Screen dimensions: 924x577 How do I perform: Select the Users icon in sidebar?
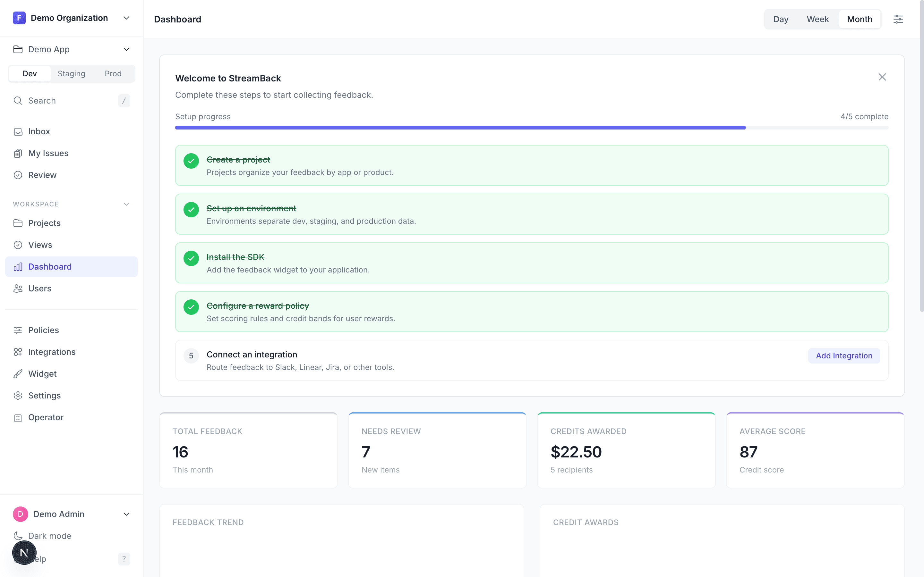(18, 288)
